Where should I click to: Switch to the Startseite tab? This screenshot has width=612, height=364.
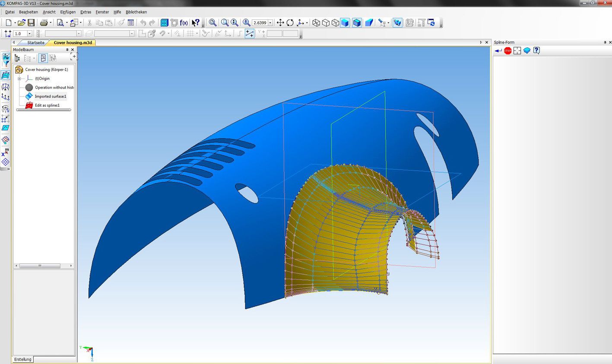click(36, 43)
